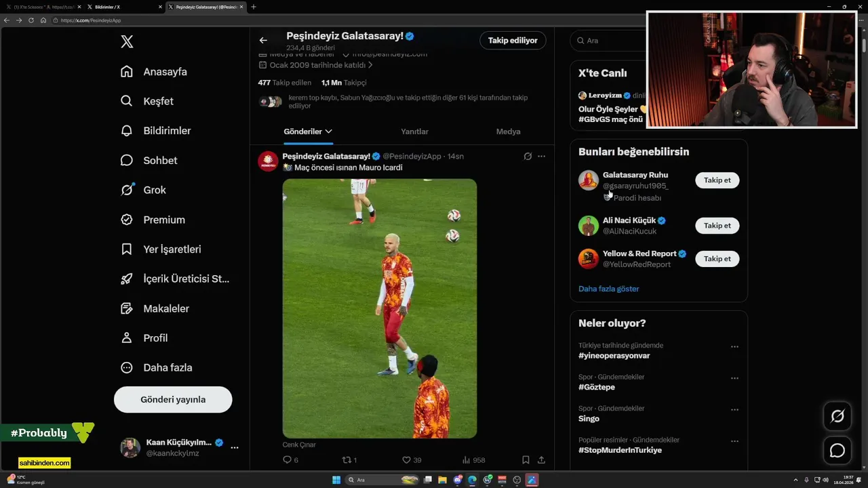Follow Yellow & Red Report account
Viewport: 868px width, 488px height.
(x=717, y=259)
